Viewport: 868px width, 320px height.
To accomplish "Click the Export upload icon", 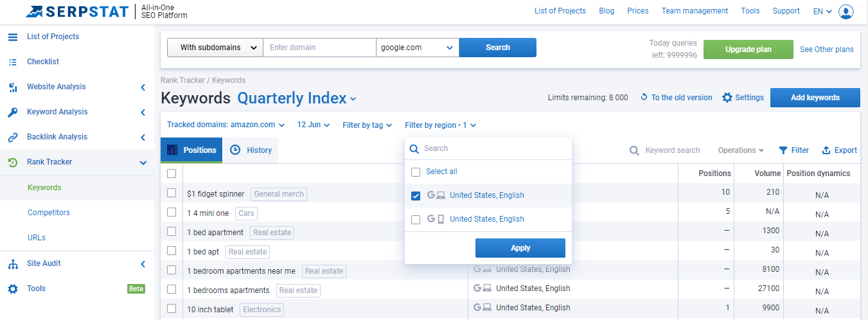I will pyautogui.click(x=826, y=150).
